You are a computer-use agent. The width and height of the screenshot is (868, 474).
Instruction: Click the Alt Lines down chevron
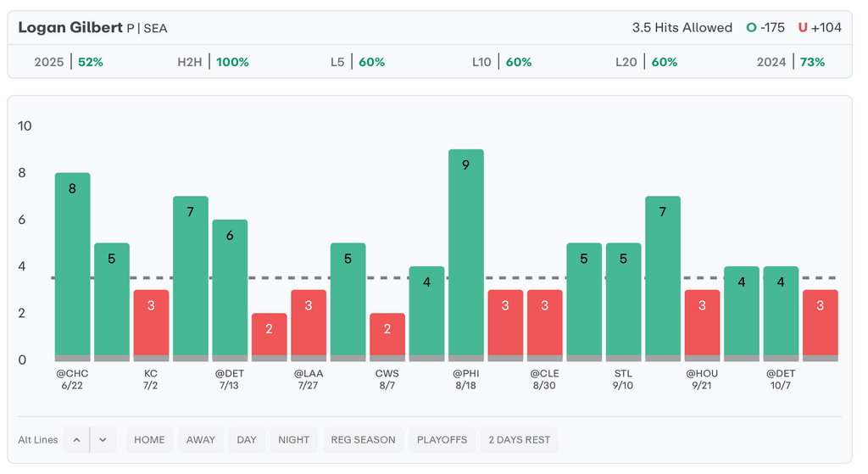103,440
